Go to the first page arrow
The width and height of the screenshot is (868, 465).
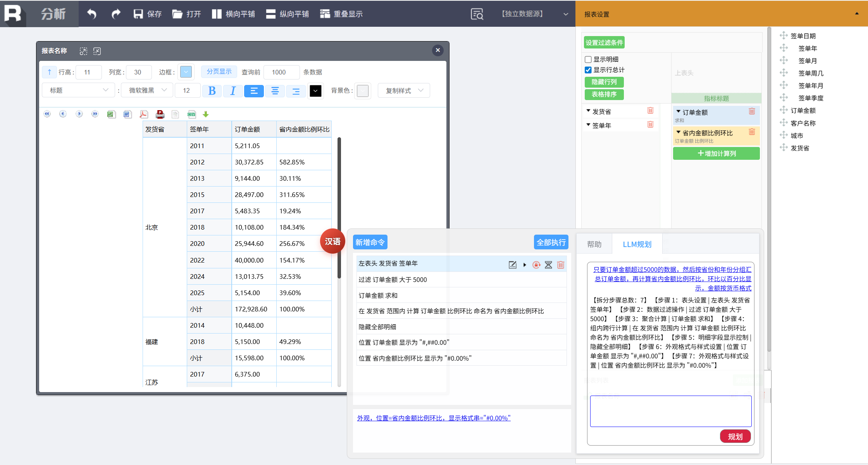point(47,114)
